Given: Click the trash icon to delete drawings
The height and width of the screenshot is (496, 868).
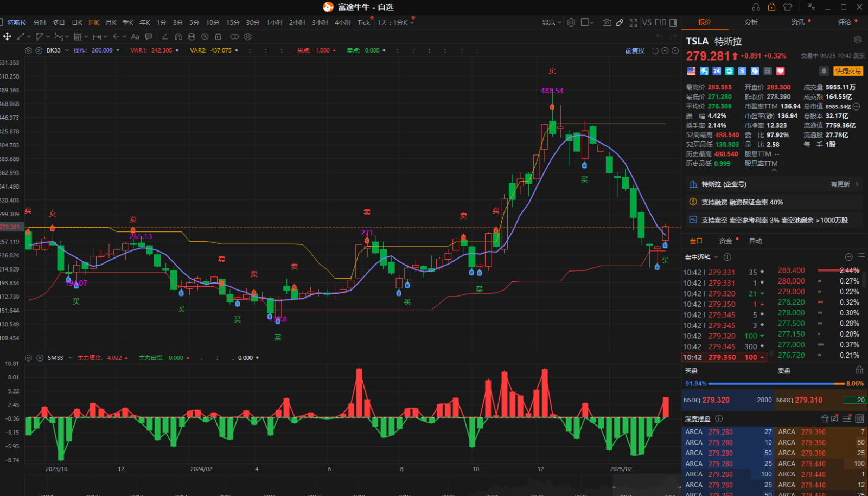Looking at the screenshot, I should pos(218,36).
